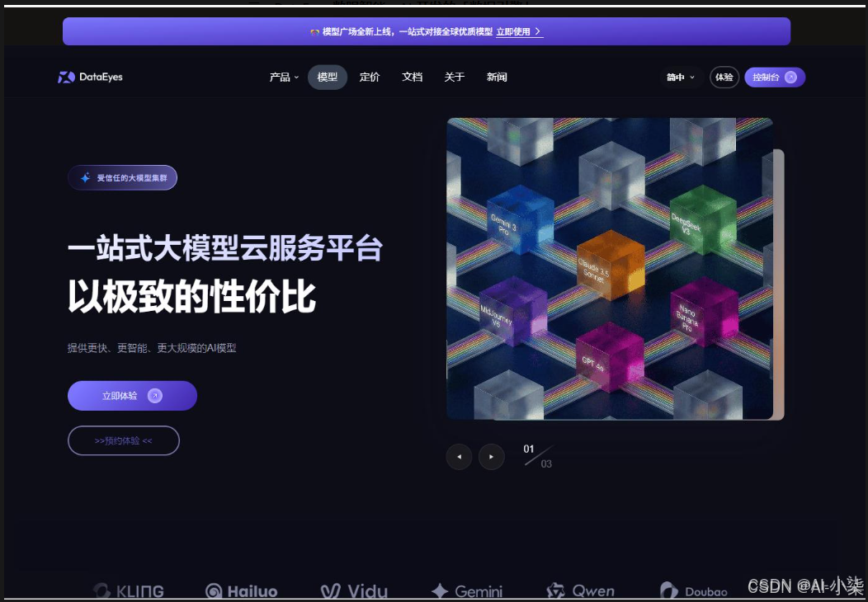Click the 以极致的性价比 headline
This screenshot has height=602, width=868.
coord(191,297)
